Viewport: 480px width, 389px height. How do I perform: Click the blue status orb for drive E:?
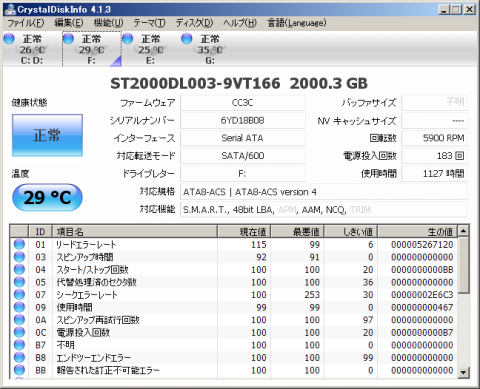point(127,39)
